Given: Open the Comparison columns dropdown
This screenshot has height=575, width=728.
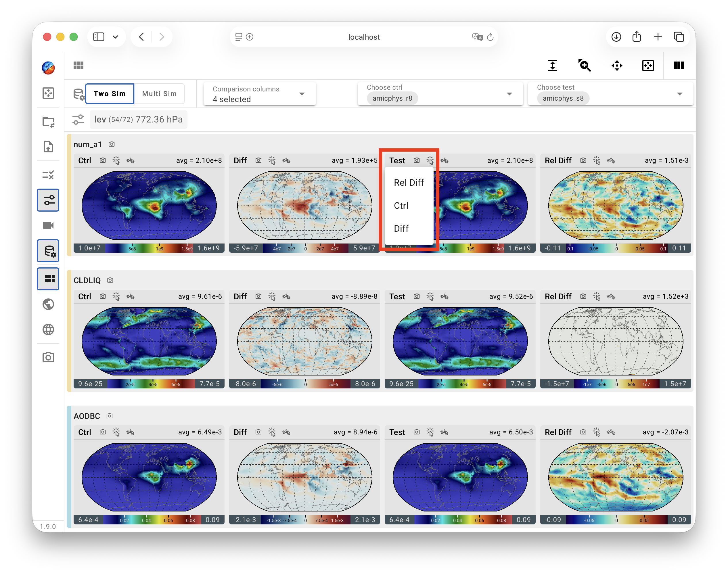Looking at the screenshot, I should click(260, 94).
